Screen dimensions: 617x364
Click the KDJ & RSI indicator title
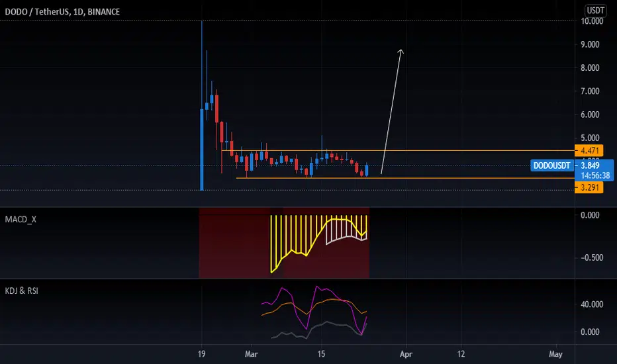(x=22, y=291)
